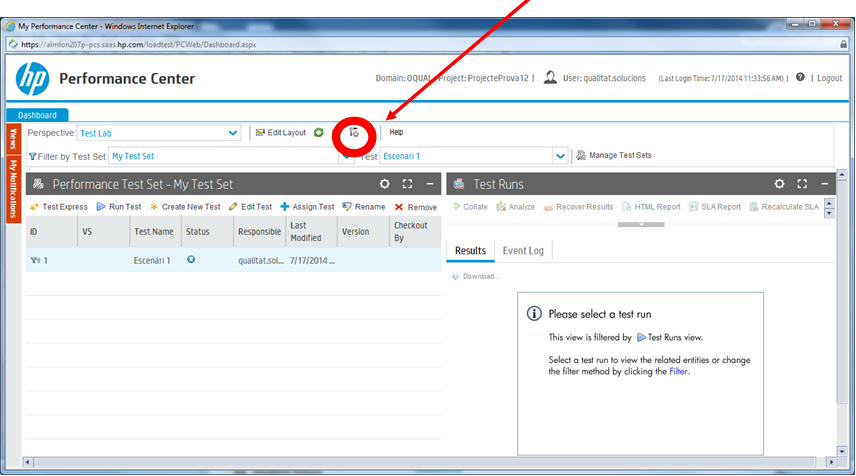Open Performance Test Set panel settings gear
This screenshot has width=856, height=476.
coord(385,184)
